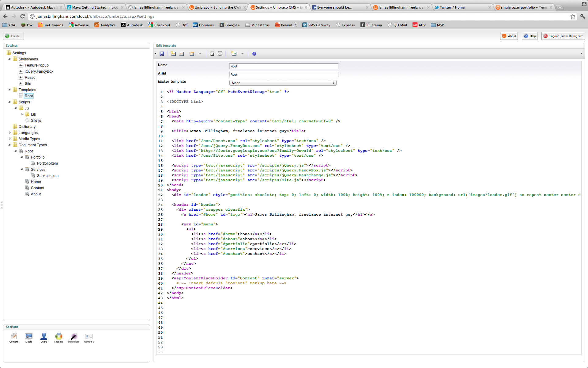Image resolution: width=588 pixels, height=368 pixels.
Task: Open the Master template dropdown
Action: pos(283,83)
